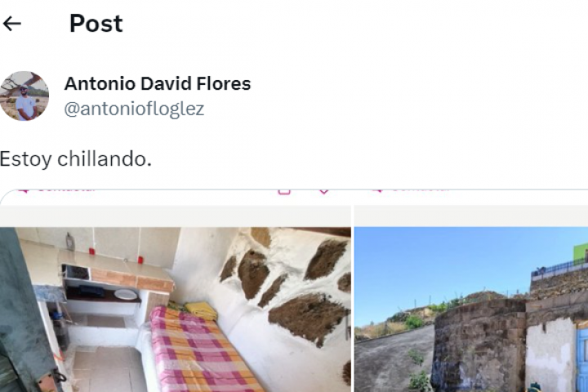Open Antonio David Flores profile picture
The image size is (588, 392).
click(x=24, y=96)
